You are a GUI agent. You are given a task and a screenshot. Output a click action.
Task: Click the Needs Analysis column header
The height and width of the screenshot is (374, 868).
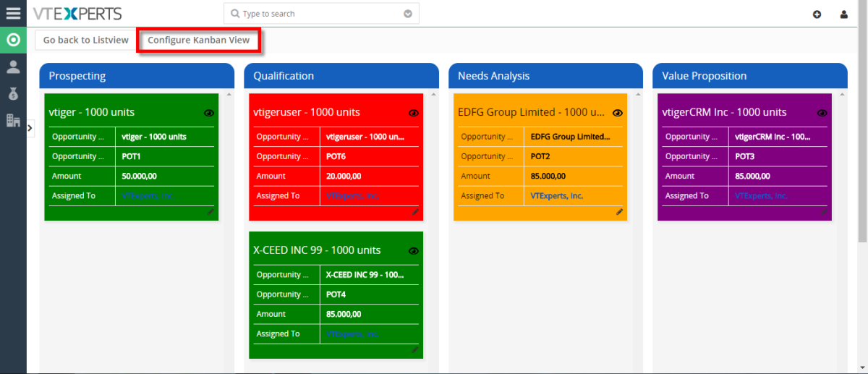coord(545,76)
